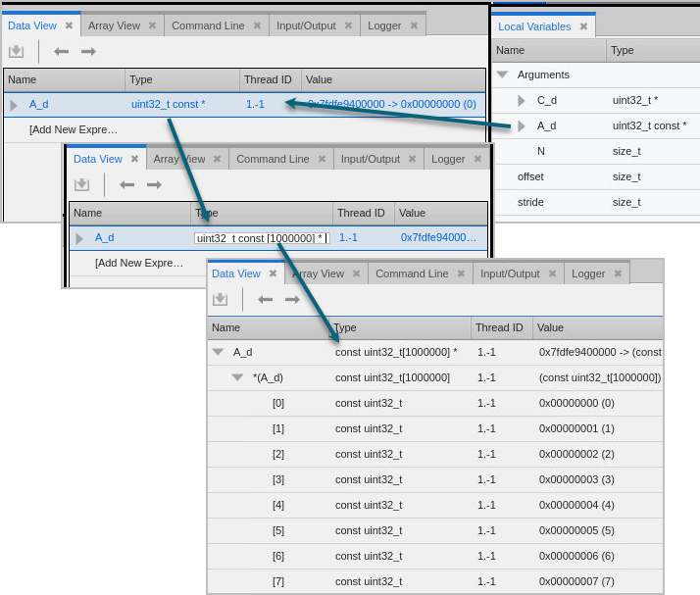The height and width of the screenshot is (595, 700).
Task: Close the Input/Output tab in the array elements panel
Action: coord(551,273)
